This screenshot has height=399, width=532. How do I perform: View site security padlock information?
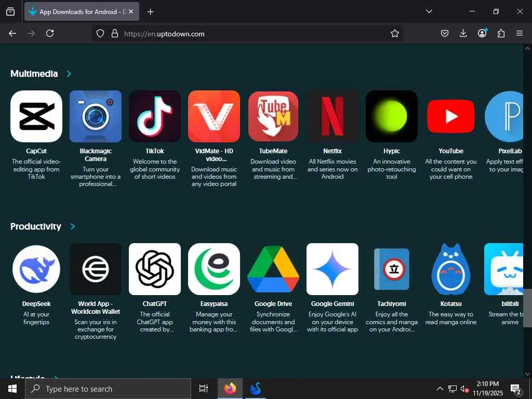click(x=115, y=34)
